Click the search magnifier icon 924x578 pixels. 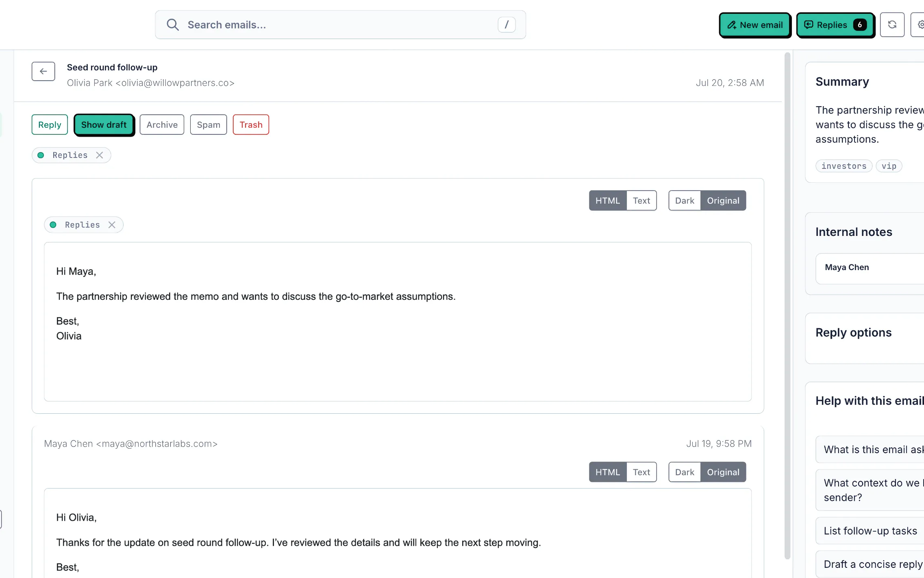point(172,25)
